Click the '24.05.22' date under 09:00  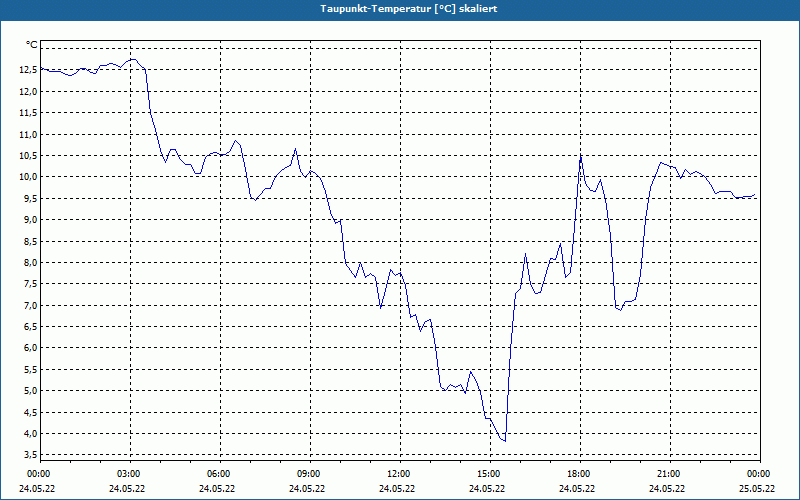pos(307,489)
